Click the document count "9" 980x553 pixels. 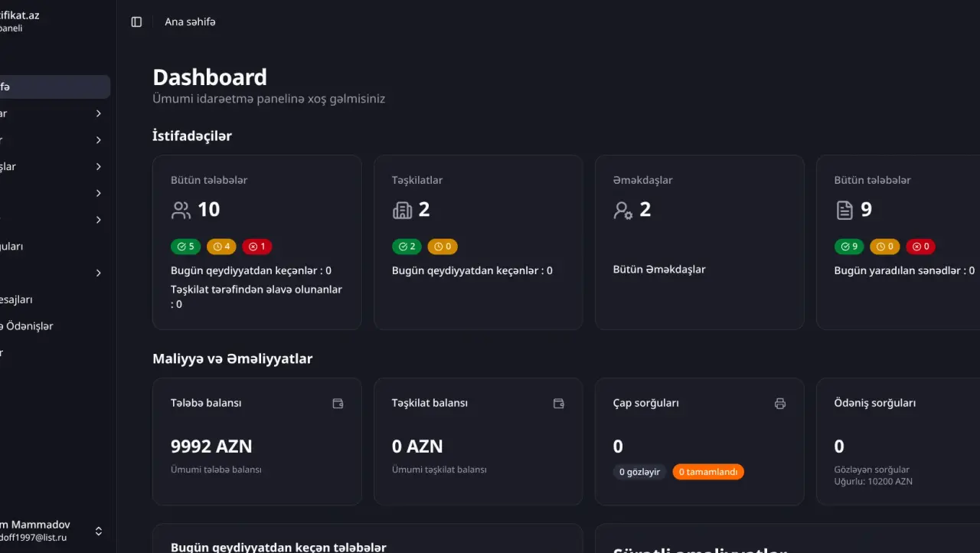tap(867, 210)
